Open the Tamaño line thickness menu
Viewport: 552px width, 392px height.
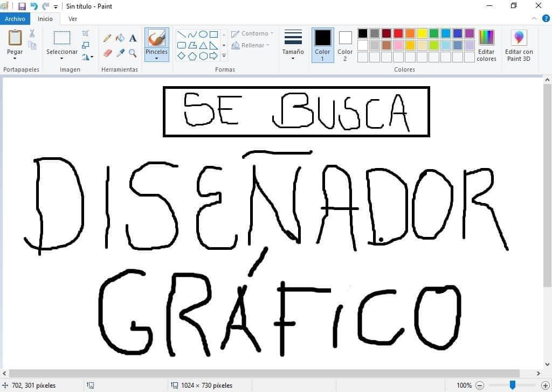pyautogui.click(x=293, y=58)
